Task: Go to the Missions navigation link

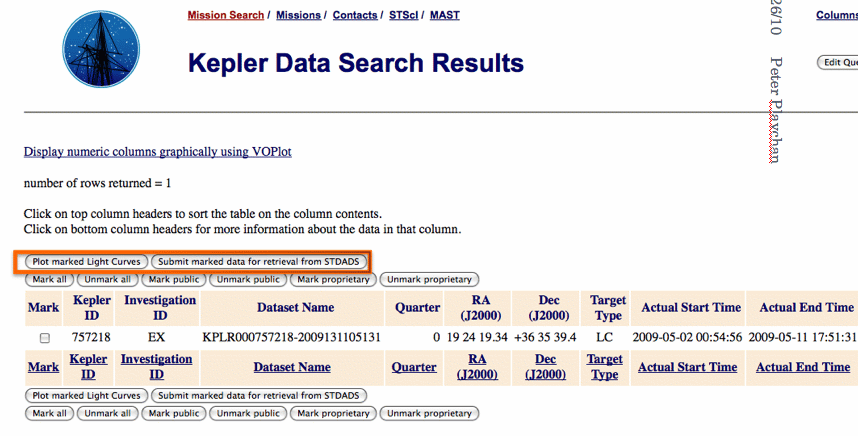Action: point(299,15)
